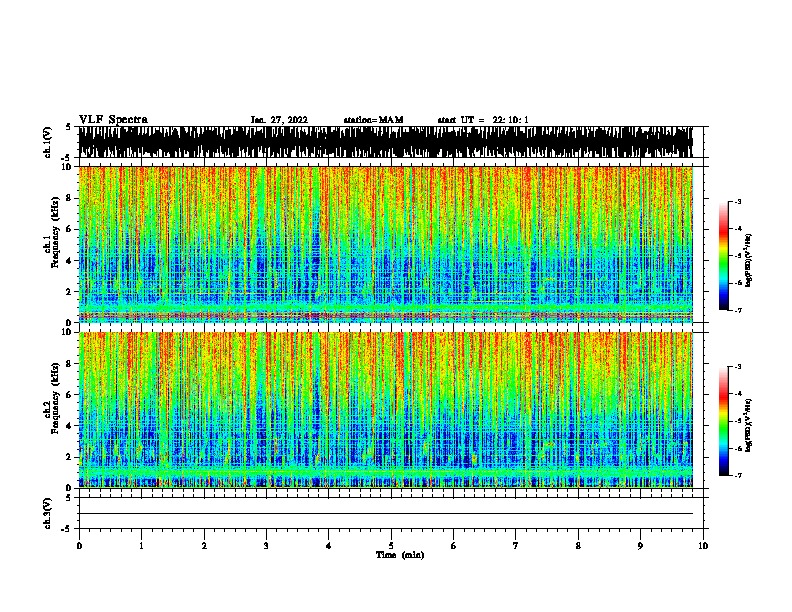Click the "4" kHz tick of ch.2 spectrogram
Image resolution: width=792 pixels, height=612 pixels.
click(x=69, y=426)
